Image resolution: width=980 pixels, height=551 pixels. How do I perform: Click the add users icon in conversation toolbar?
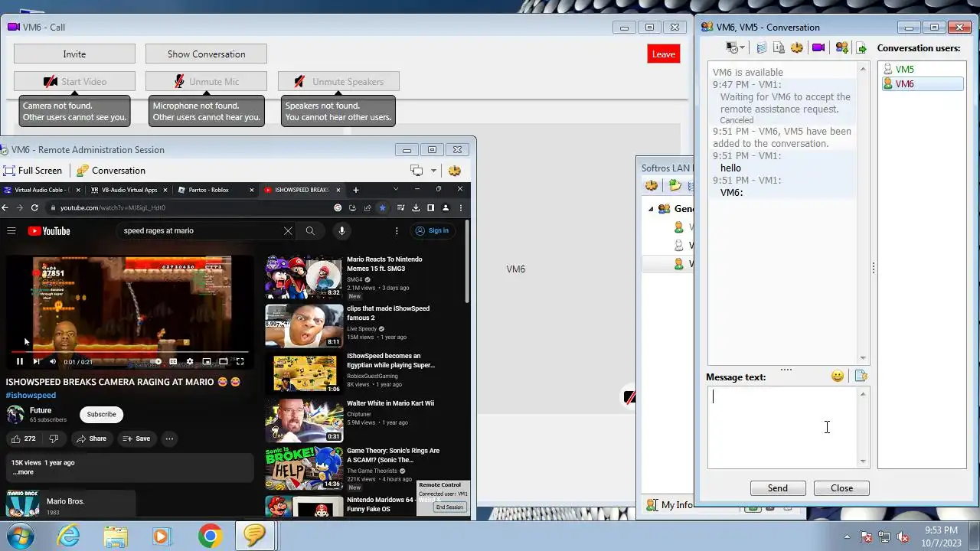(x=841, y=47)
